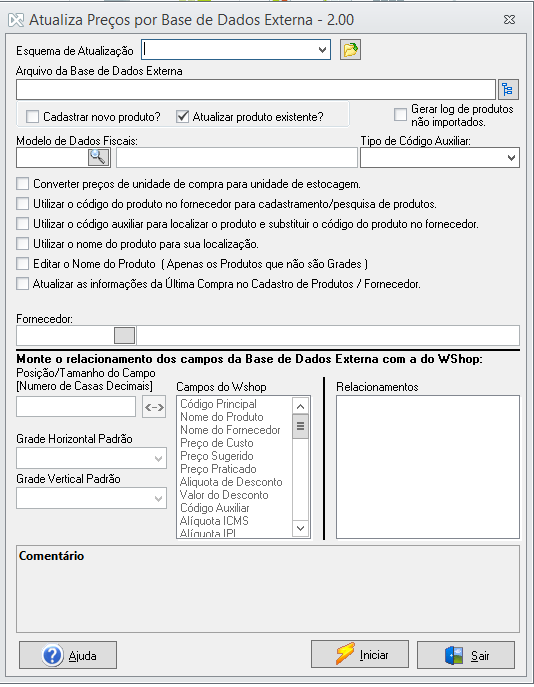This screenshot has width=534, height=687.
Task: Click the Iniciar button
Action: pyautogui.click(x=360, y=655)
